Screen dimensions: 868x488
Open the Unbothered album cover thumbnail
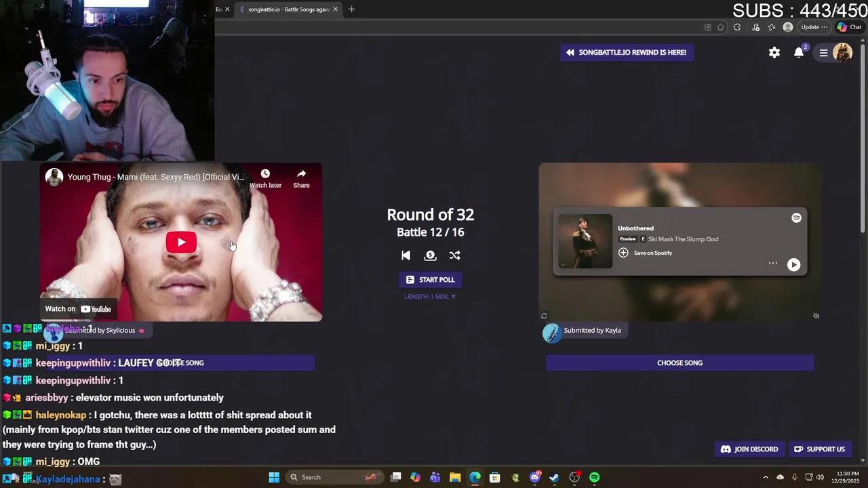pyautogui.click(x=585, y=241)
